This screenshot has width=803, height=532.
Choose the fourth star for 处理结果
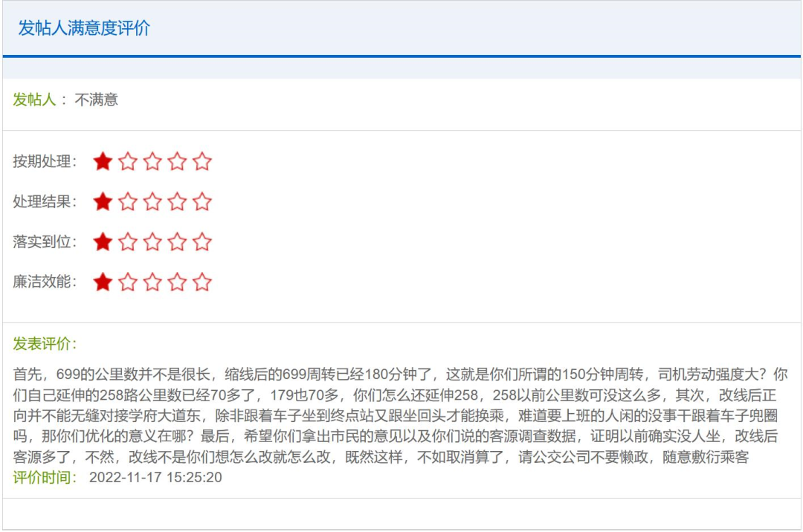click(177, 202)
